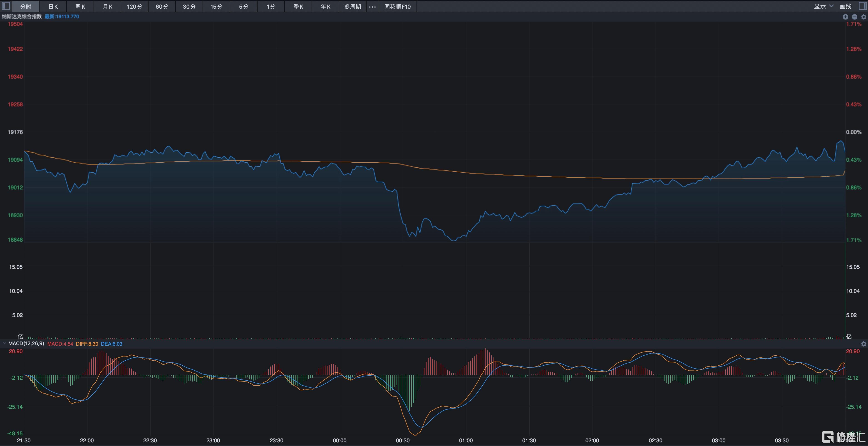Screen dimensions: 868x446
Task: Click the 03:00 time axis marker
Action: [719, 441]
